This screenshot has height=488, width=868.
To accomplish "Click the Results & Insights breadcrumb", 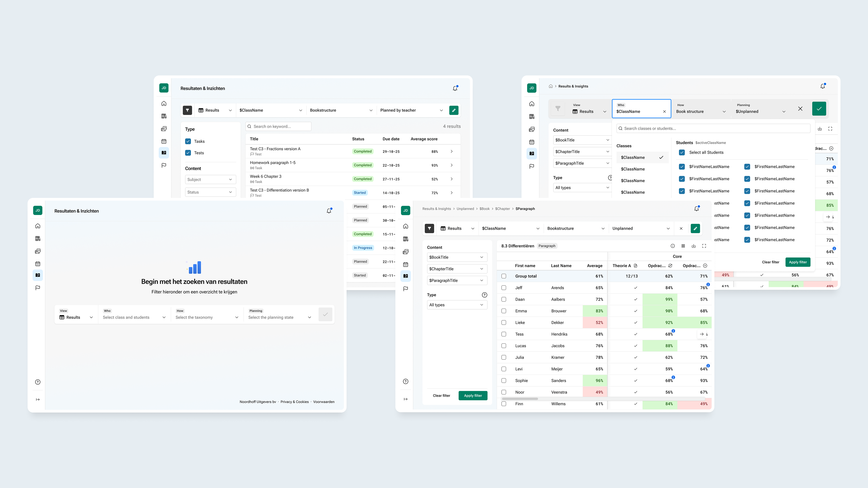I will click(x=437, y=209).
